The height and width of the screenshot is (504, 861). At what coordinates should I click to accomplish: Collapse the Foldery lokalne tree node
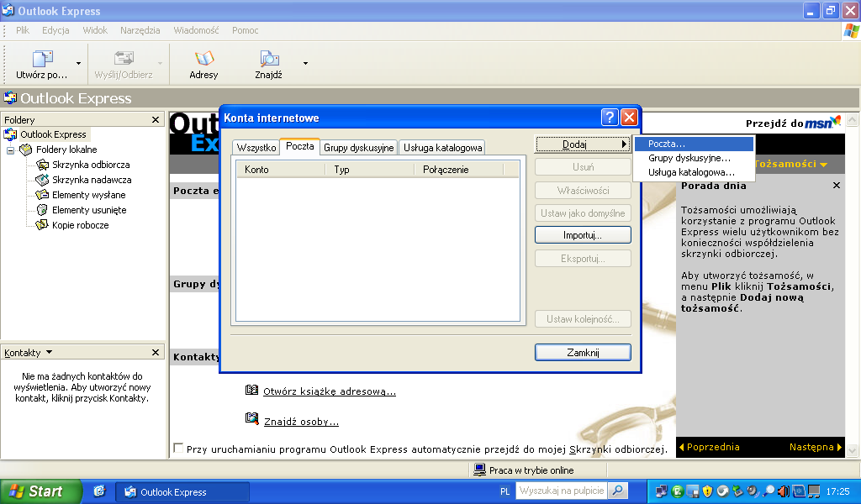[x=10, y=150]
